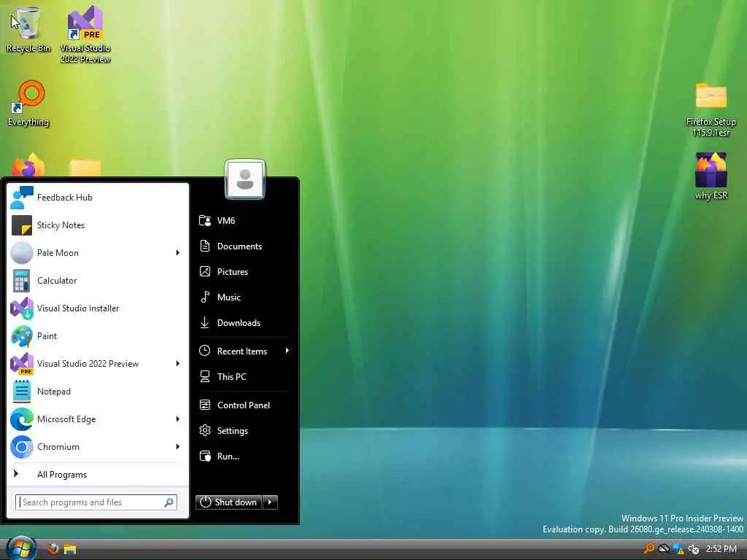
Task: Select the Everything desktop shortcut
Action: click(28, 104)
